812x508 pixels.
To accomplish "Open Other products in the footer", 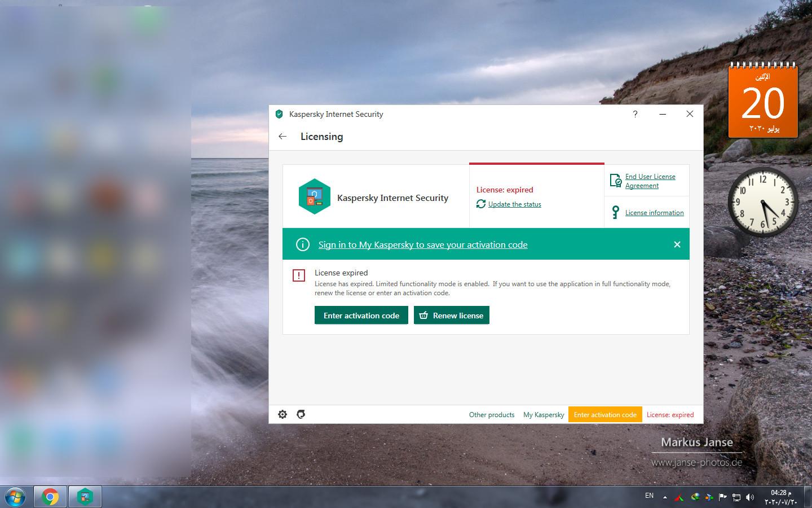I will pyautogui.click(x=492, y=414).
